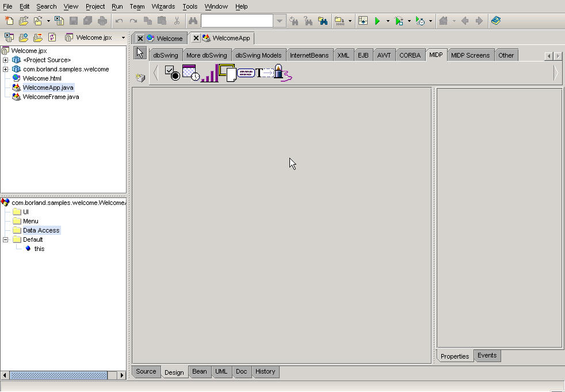Select the DateField calendar component icon
The height and width of the screenshot is (392, 565).
pos(190,73)
